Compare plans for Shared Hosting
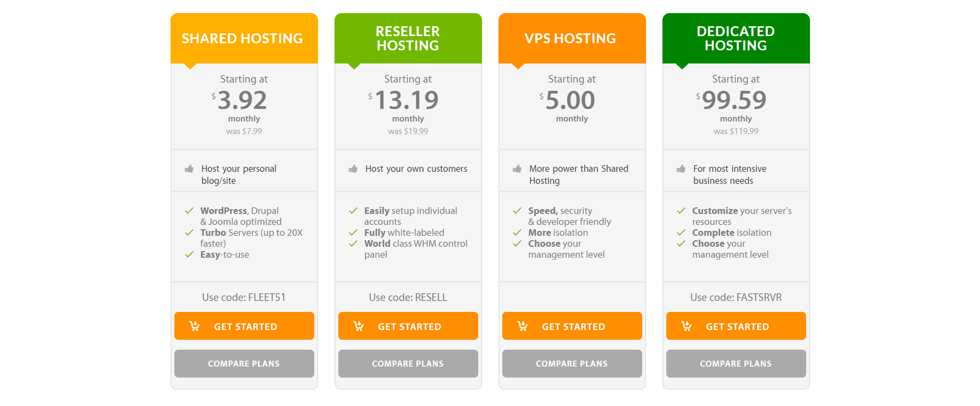The width and height of the screenshot is (980, 406). pos(244,363)
